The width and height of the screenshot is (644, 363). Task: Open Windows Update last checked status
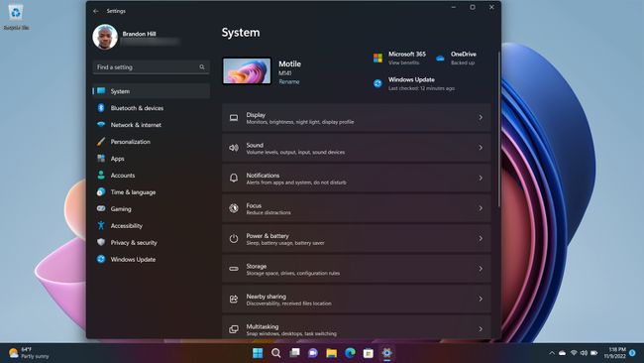pos(414,83)
